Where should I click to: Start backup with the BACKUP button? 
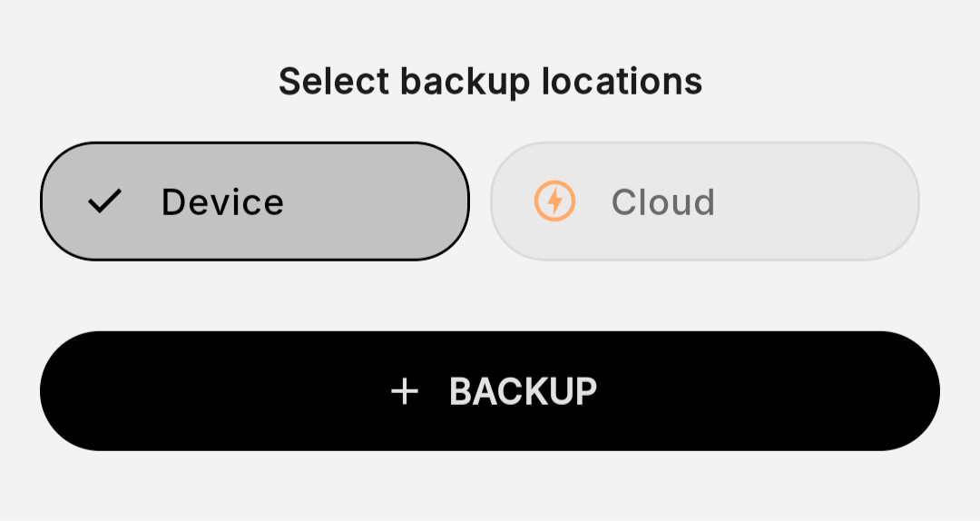coord(490,391)
